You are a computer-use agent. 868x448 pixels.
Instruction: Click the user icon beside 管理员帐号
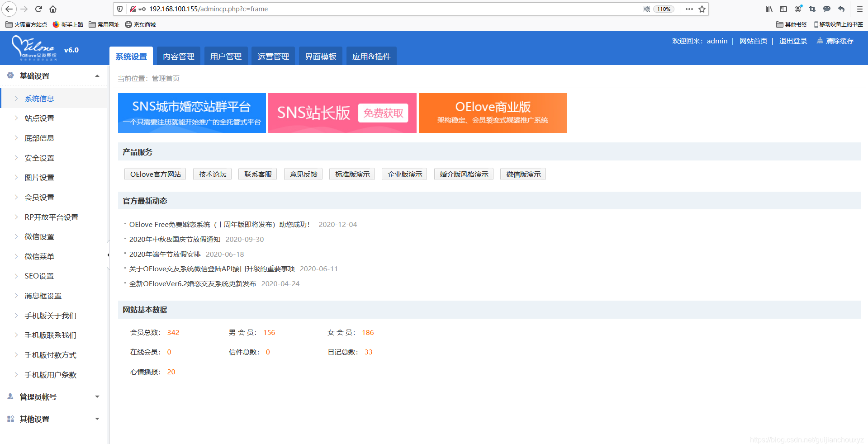10,396
